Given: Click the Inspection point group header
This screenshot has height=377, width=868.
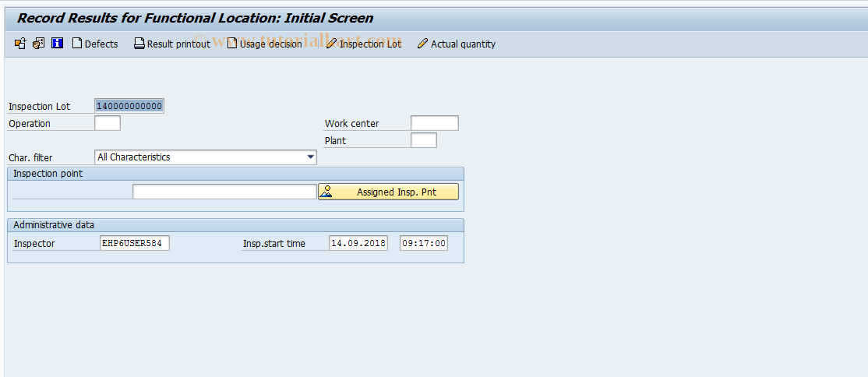Looking at the screenshot, I should pos(236,173).
